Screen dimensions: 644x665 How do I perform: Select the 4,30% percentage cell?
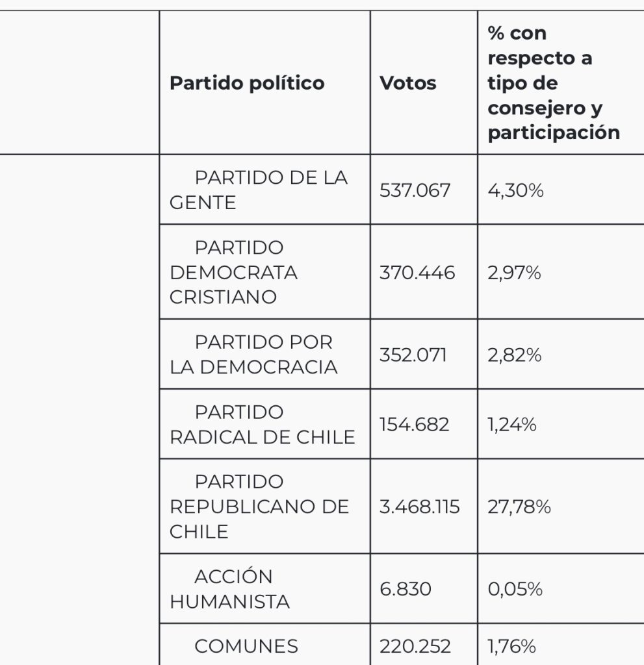tap(561, 190)
